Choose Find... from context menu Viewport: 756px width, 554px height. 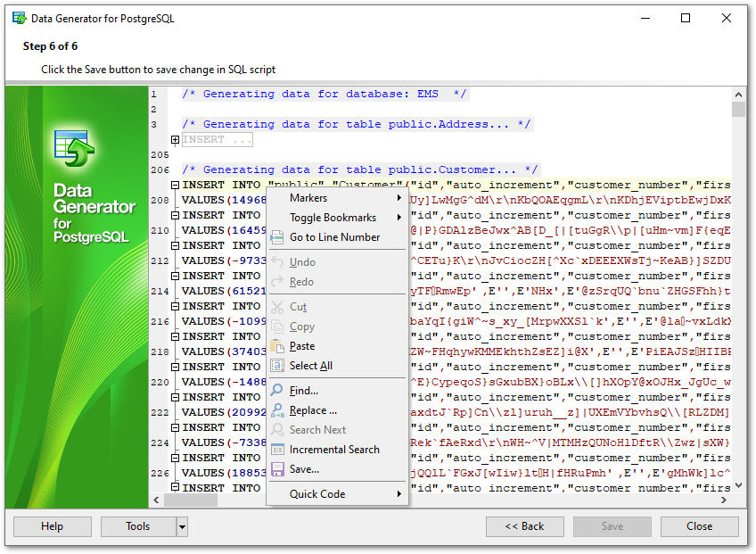click(x=338, y=391)
